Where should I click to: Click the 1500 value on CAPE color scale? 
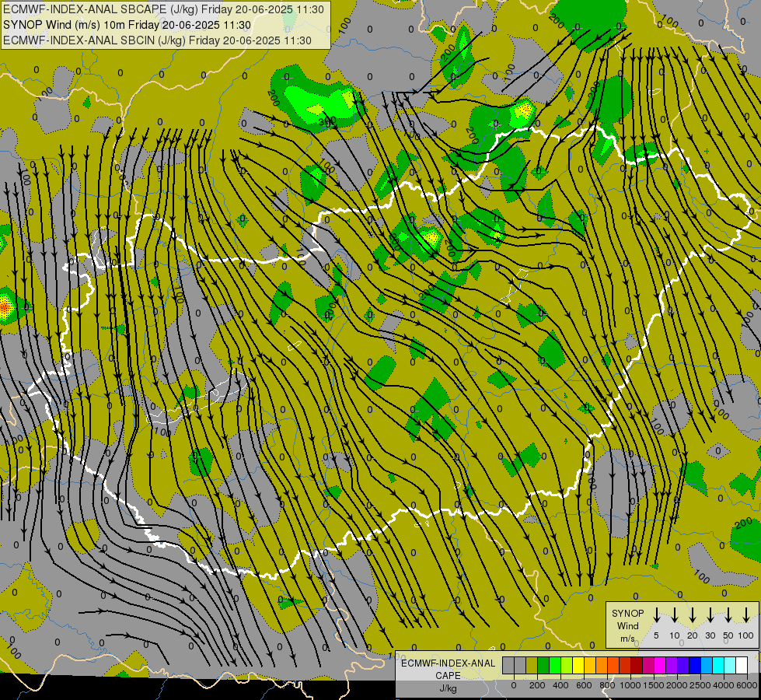654,685
